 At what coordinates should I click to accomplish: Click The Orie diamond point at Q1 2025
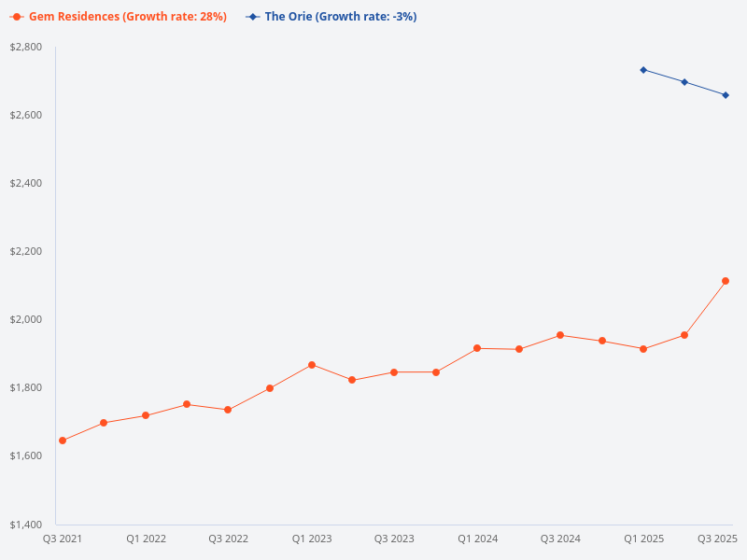(643, 70)
